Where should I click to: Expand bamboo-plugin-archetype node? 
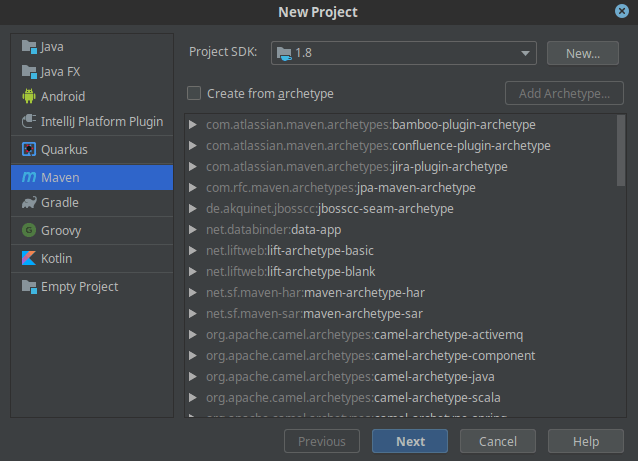point(193,125)
